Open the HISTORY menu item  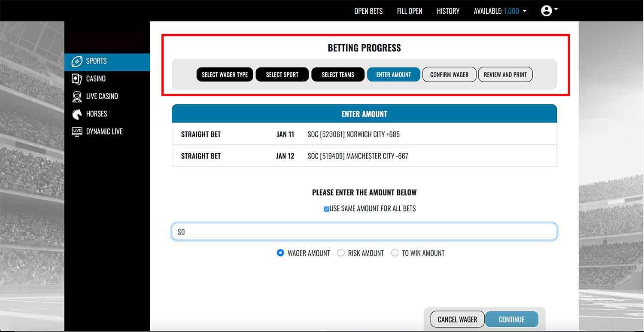(448, 11)
